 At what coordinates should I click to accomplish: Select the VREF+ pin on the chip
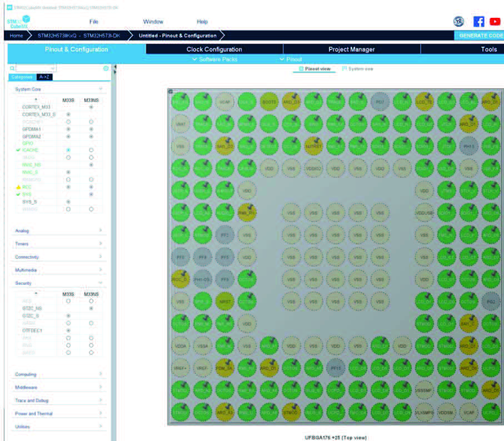tap(181, 368)
